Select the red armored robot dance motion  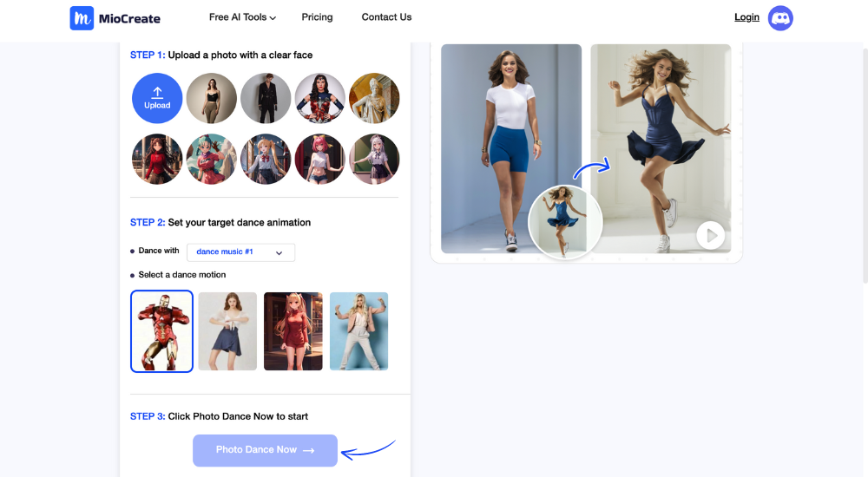tap(161, 331)
